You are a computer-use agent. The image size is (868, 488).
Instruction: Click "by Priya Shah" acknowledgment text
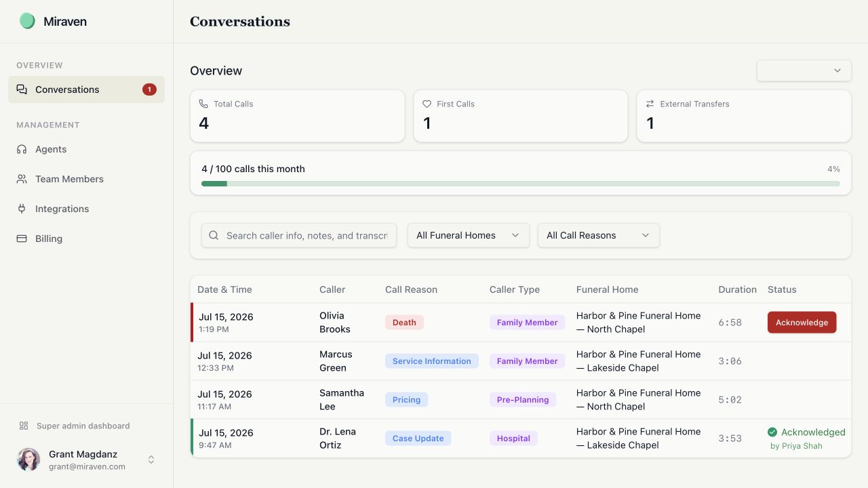(796, 446)
